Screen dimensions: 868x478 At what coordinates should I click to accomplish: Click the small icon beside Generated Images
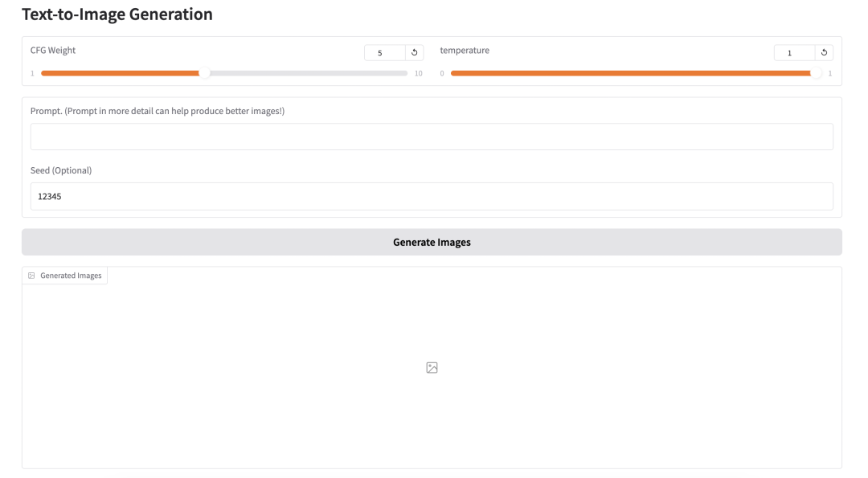(x=31, y=276)
